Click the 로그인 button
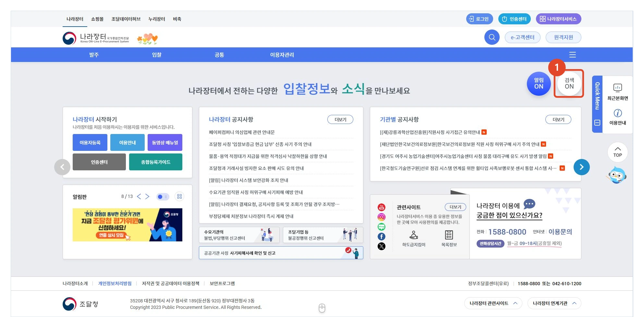The height and width of the screenshot is (317, 644). coord(480,19)
